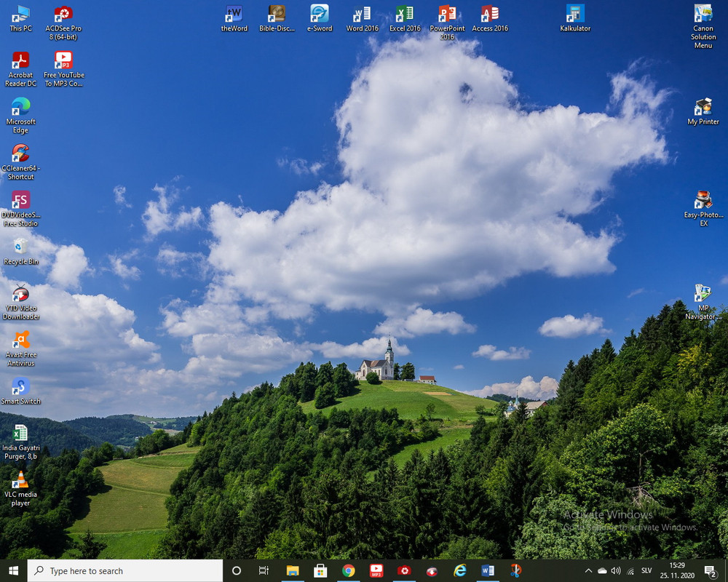Viewport: 728px width, 582px height.
Task: Open File Explorer from the taskbar
Action: tap(293, 570)
